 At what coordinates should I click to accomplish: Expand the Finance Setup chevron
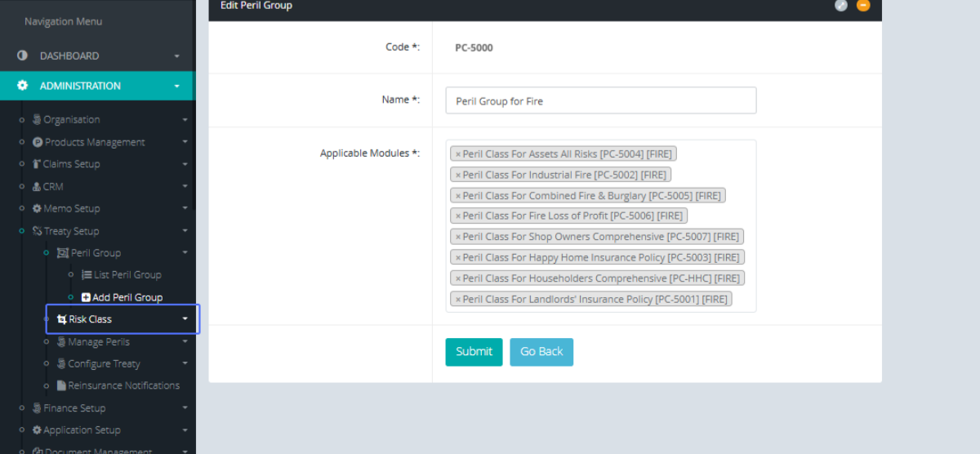click(185, 408)
